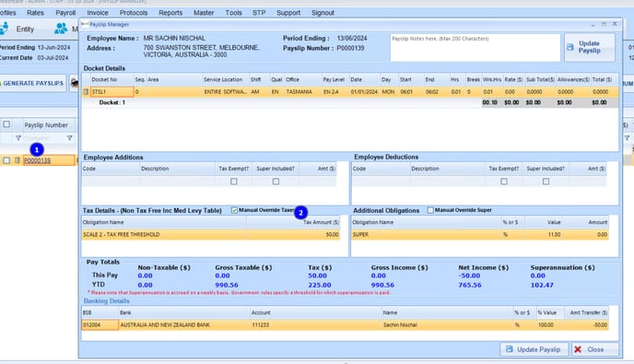Toggle the Super Included checkbox under Employee Deductions
634x364 pixels.
[546, 182]
